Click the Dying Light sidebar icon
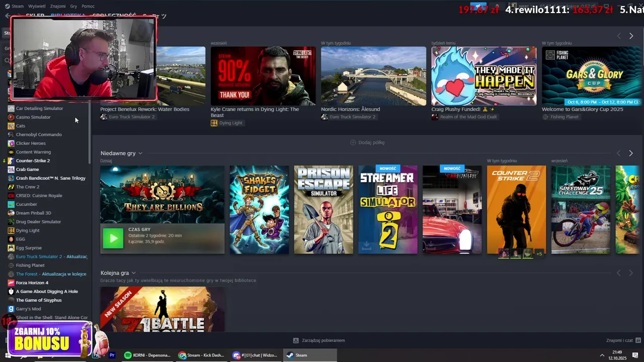644x362 pixels. [11, 230]
